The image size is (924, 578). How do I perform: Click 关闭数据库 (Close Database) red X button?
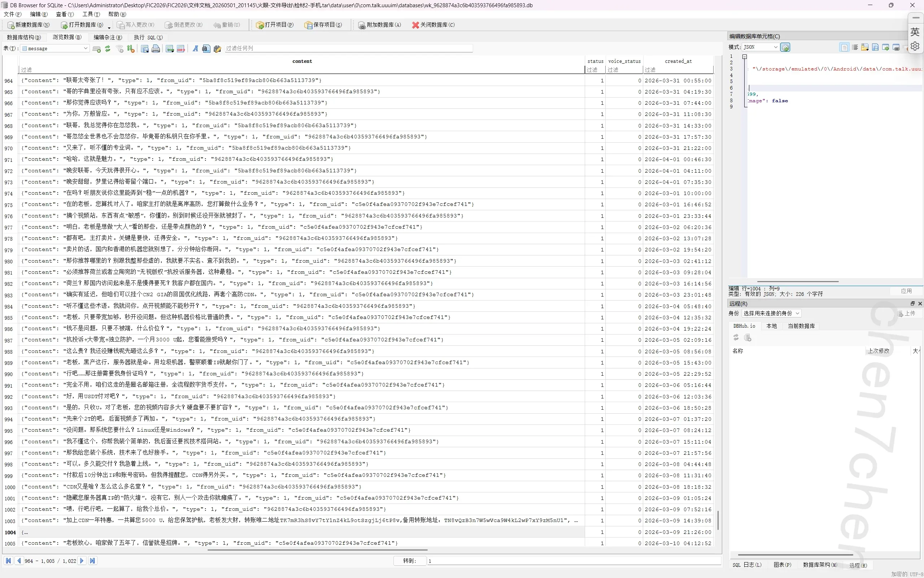click(433, 25)
